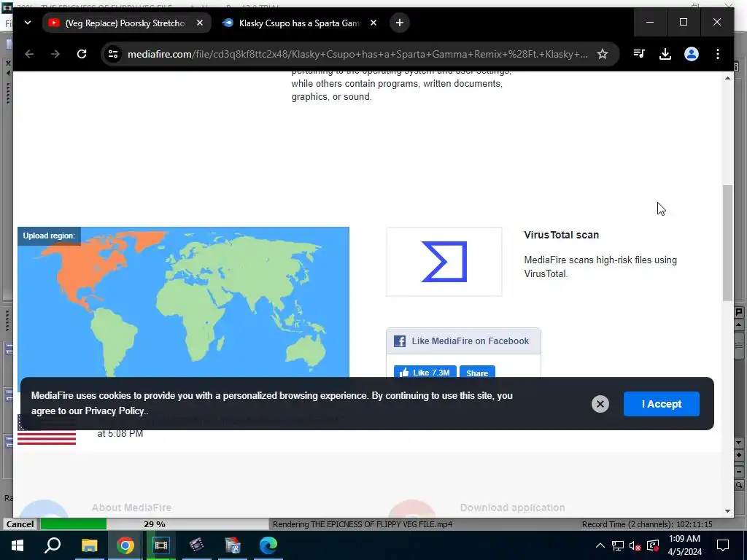Open the tab search dropdown arrow
747x560 pixels.
click(28, 23)
